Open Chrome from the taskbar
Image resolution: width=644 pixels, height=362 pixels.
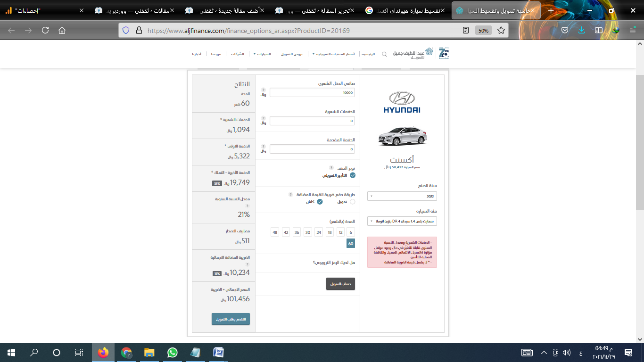click(126, 352)
